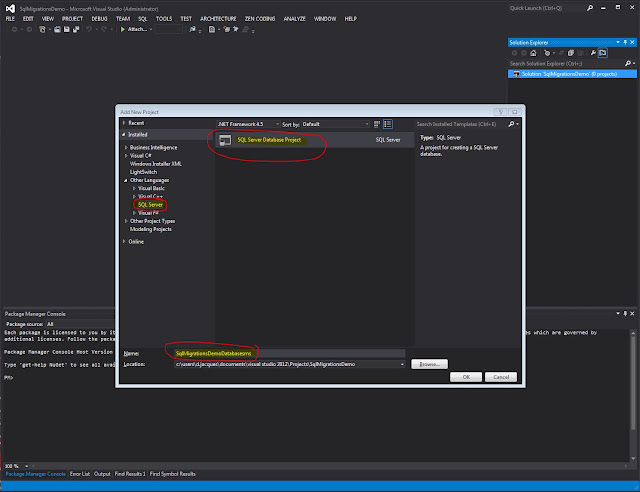Image resolution: width=640 pixels, height=492 pixels.
Task: Click the Save toolbar icon
Action: click(x=67, y=29)
